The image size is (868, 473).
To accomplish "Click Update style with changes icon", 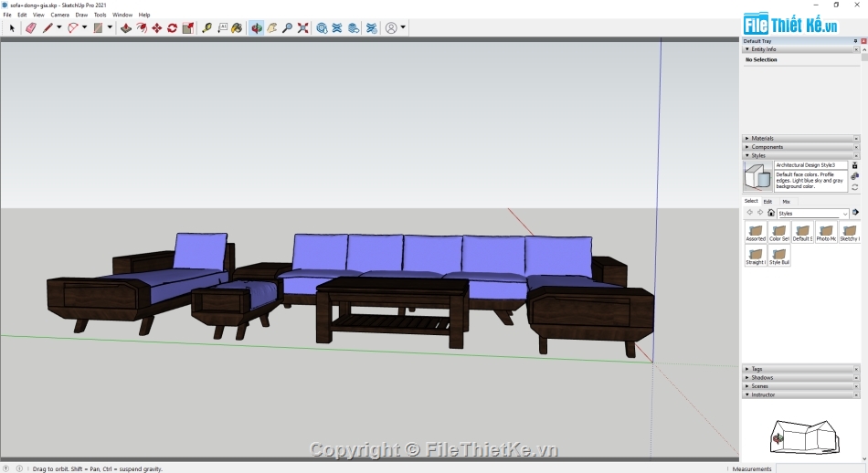I will (x=854, y=187).
